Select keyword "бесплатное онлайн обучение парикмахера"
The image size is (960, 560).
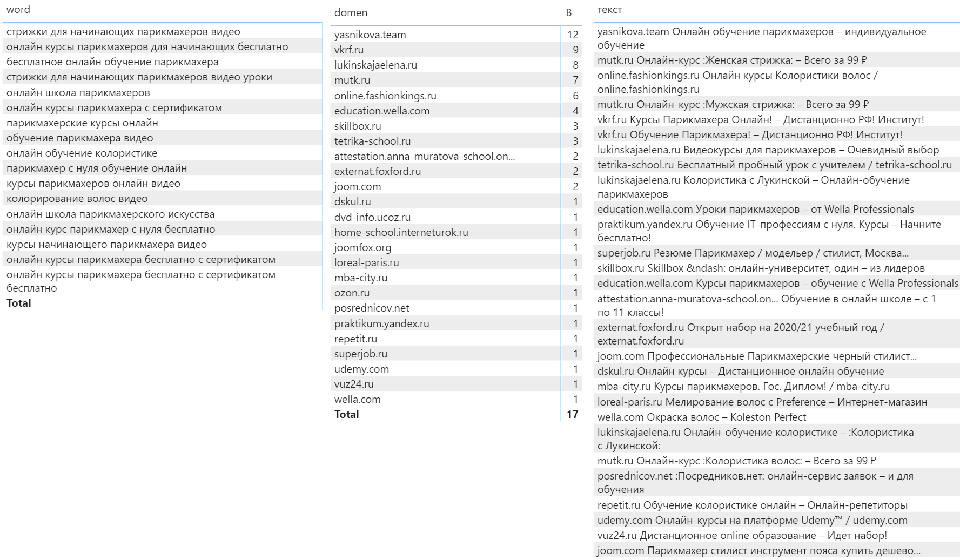112,63
